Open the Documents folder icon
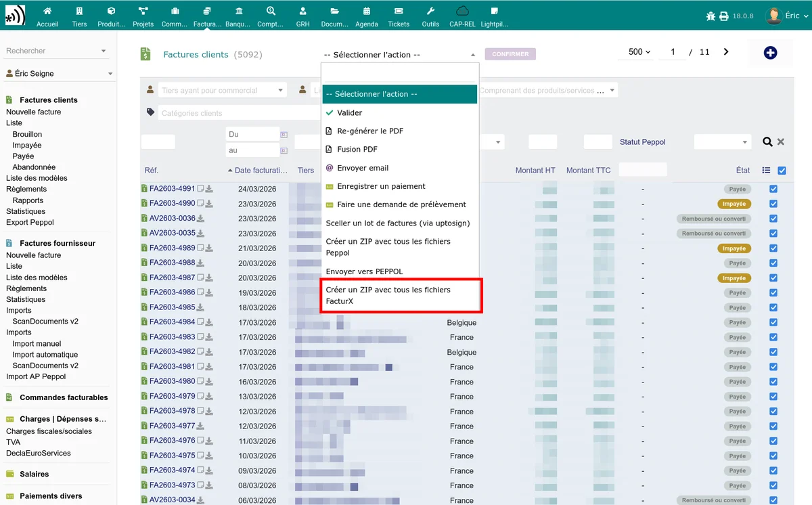The image size is (812, 505). tap(334, 12)
